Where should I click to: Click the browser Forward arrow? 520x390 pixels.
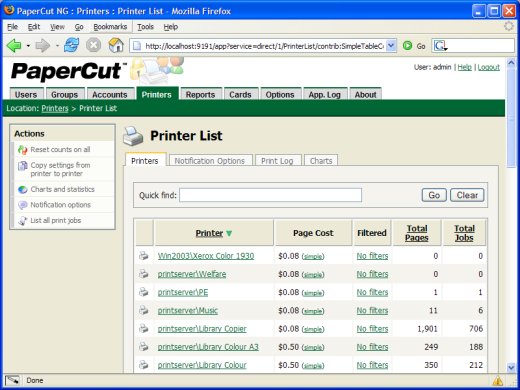pyautogui.click(x=43, y=45)
